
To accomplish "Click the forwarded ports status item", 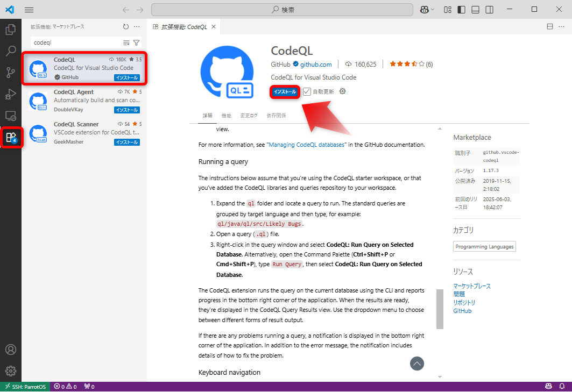I will 89,387.
